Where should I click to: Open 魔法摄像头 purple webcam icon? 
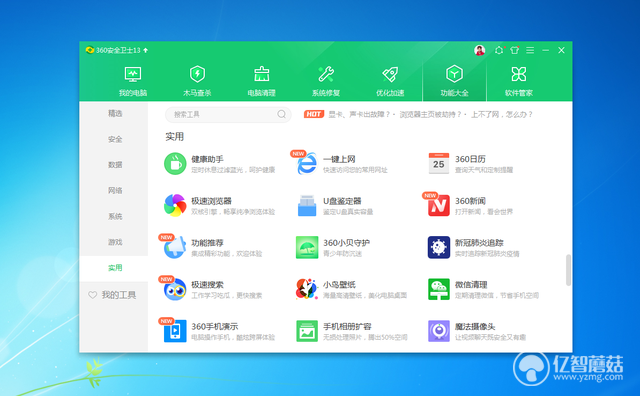pyautogui.click(x=439, y=331)
